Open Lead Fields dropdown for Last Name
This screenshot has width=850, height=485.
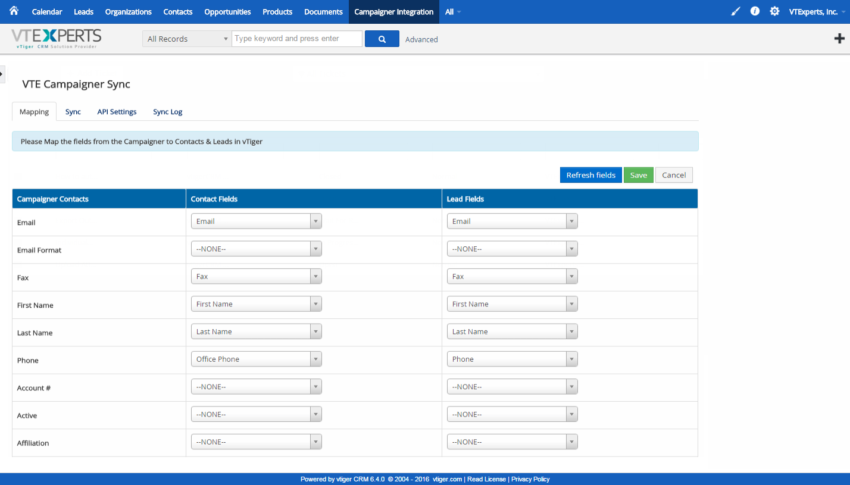click(x=512, y=332)
